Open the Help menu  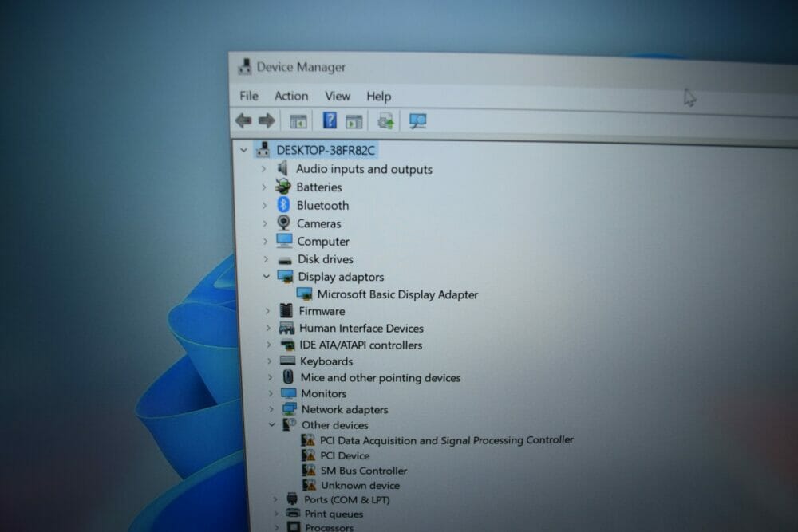[x=378, y=97]
